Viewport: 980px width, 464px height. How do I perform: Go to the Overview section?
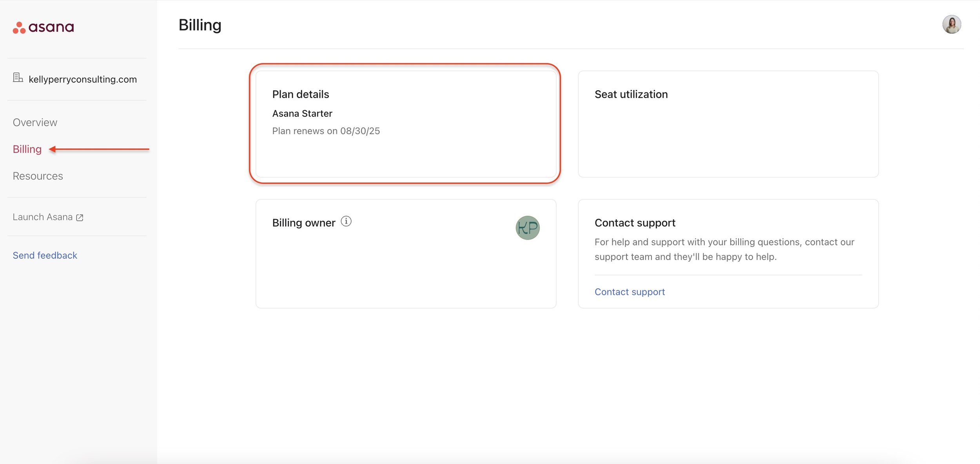pyautogui.click(x=35, y=122)
